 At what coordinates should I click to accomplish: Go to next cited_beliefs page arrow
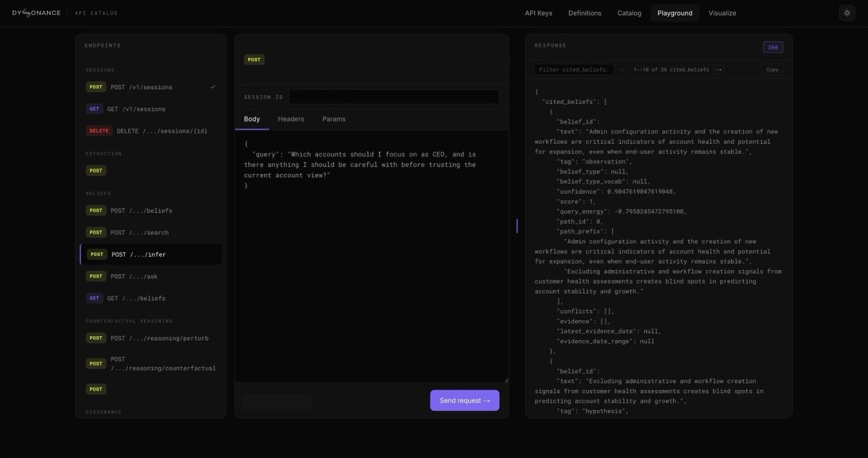(x=719, y=70)
